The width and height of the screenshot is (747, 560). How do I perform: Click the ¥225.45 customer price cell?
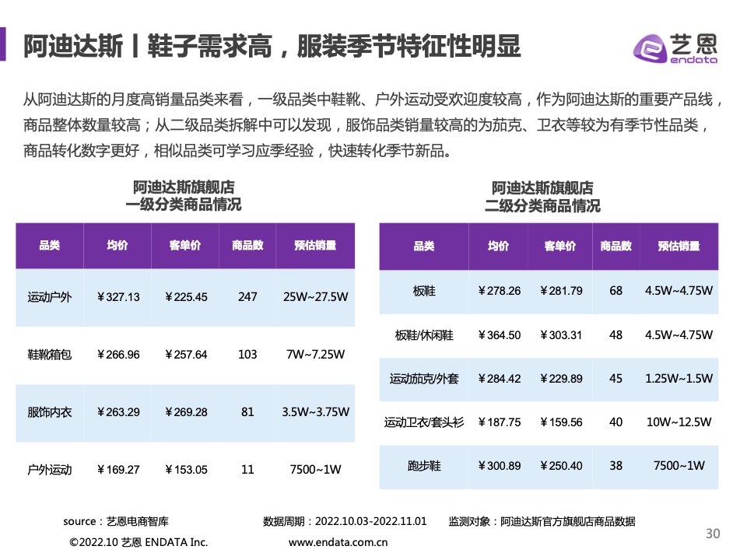186,297
